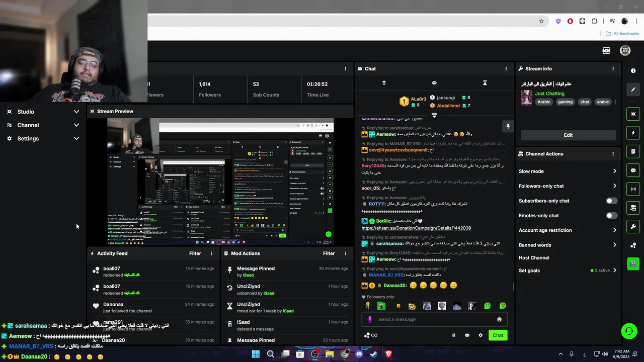
Task: Click the hourglass icon in Chat toolbar
Action: point(485,83)
